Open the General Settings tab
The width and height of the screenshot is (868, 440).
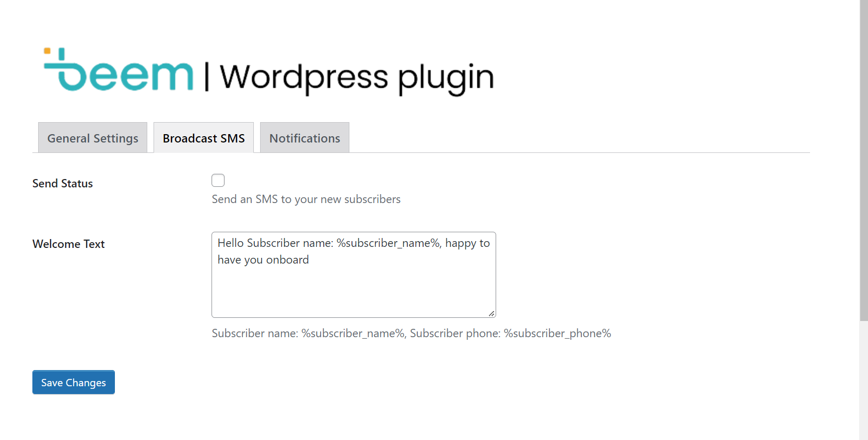pyautogui.click(x=92, y=138)
